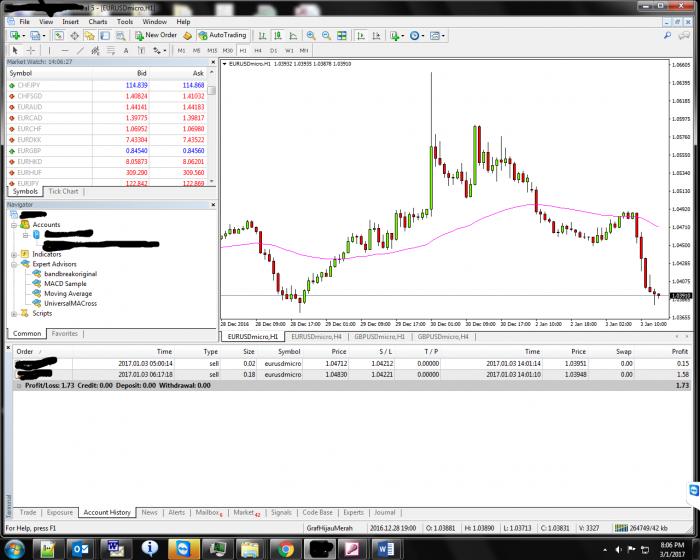The height and width of the screenshot is (560, 700).
Task: Click the New Order button
Action: 156,35
